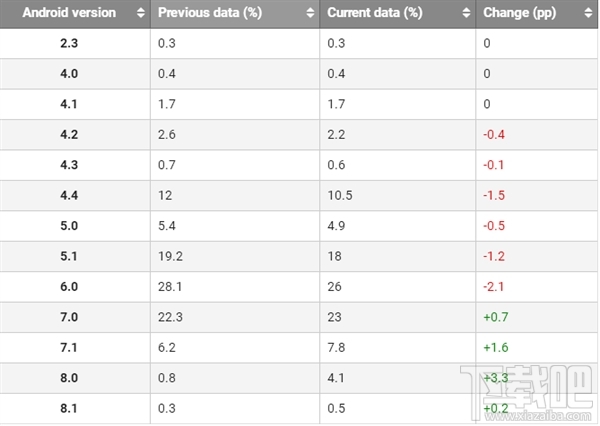Click the red -2.1 change value
This screenshot has height=426, width=600.
(x=494, y=289)
